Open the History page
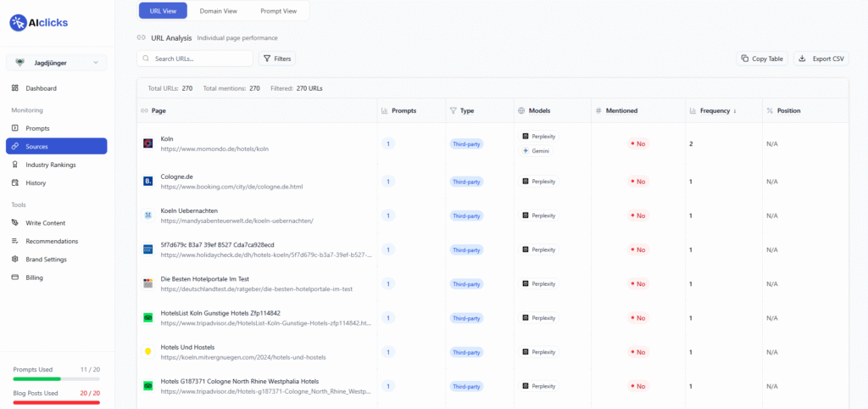The image size is (868, 409). pos(36,182)
